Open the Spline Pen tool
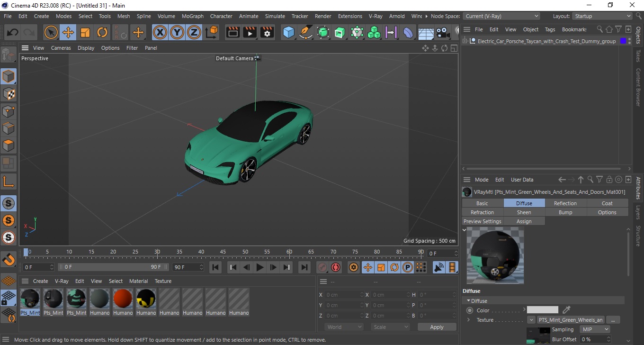This screenshot has width=644, height=345. point(306,33)
